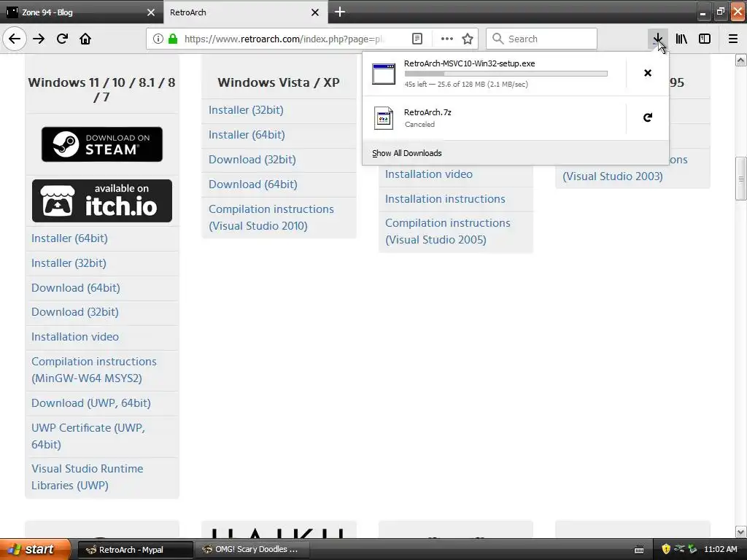Close the Zone 94 - Blog tab
The width and height of the screenshot is (747, 560).
point(151,12)
